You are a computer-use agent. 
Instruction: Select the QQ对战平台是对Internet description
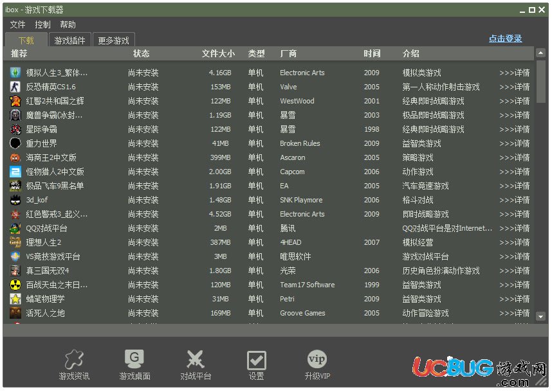point(447,228)
